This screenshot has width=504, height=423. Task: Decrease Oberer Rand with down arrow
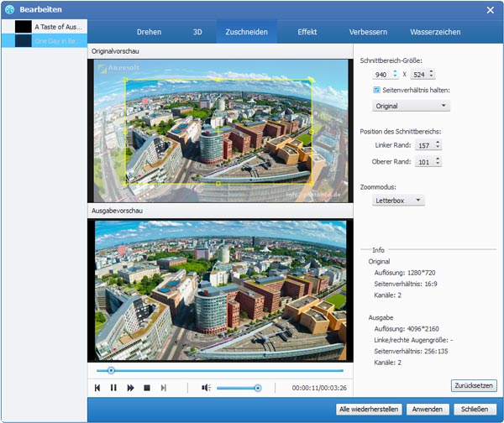point(438,164)
